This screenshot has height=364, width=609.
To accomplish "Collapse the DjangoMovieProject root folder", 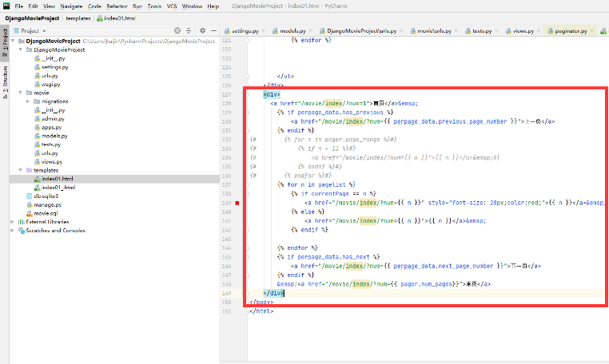I will pyautogui.click(x=13, y=41).
